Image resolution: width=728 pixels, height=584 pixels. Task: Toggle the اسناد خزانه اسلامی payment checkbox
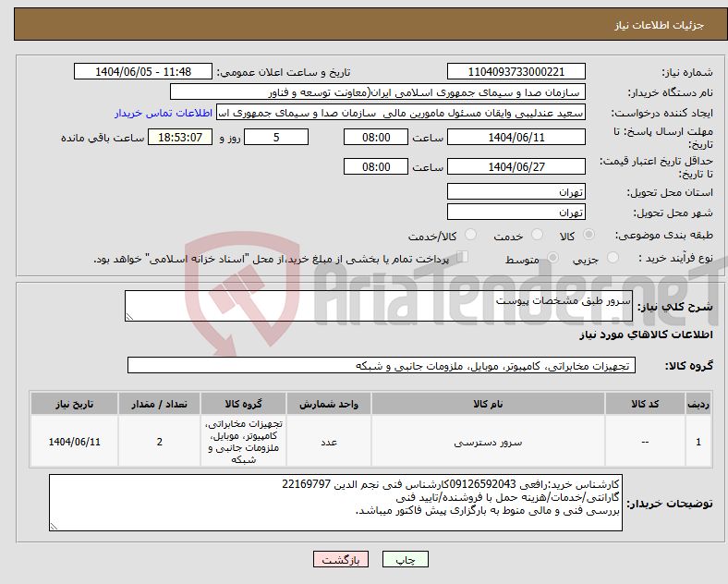462,257
